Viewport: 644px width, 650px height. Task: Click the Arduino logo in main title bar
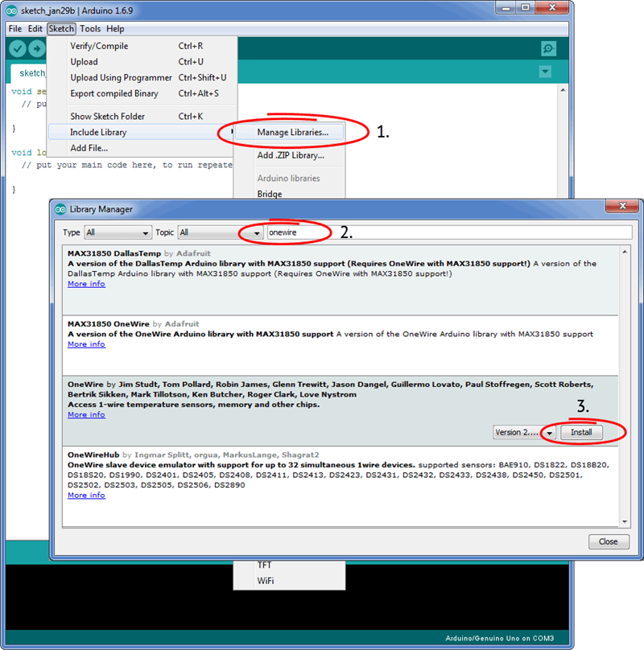(11, 9)
